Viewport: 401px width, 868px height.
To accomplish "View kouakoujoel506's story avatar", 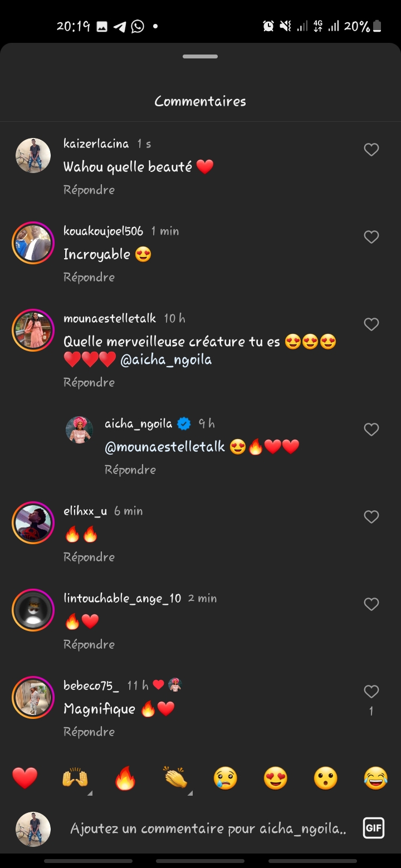I will coord(33,243).
